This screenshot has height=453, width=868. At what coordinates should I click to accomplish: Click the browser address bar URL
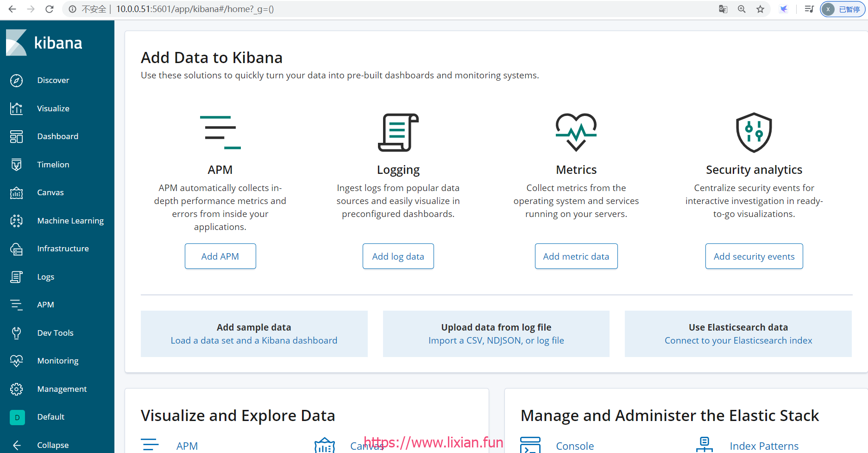[x=195, y=9]
